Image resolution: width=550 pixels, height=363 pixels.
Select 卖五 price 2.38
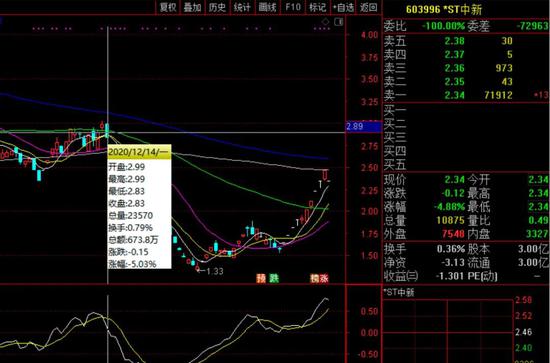click(455, 41)
